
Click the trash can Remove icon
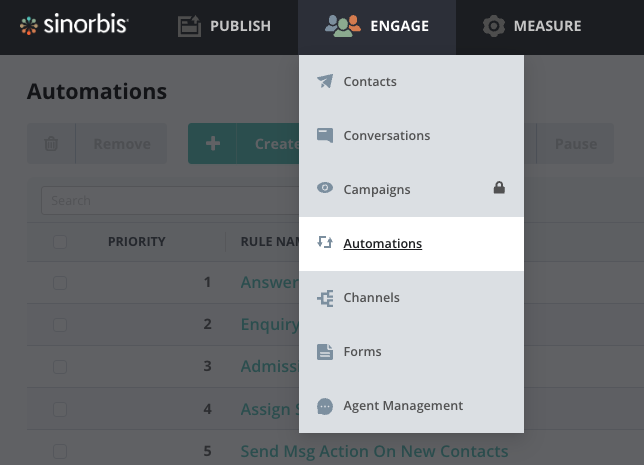point(51,144)
